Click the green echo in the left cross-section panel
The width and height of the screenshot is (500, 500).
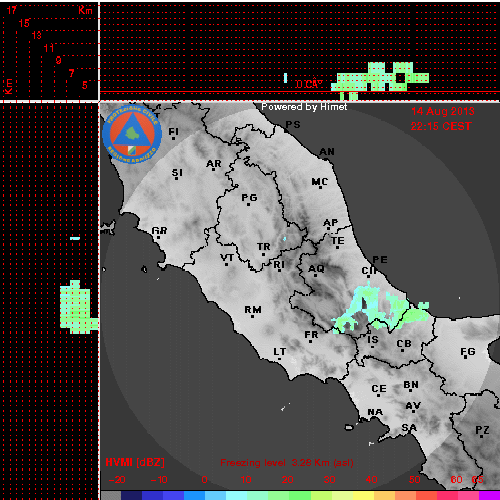pyautogui.click(x=78, y=307)
